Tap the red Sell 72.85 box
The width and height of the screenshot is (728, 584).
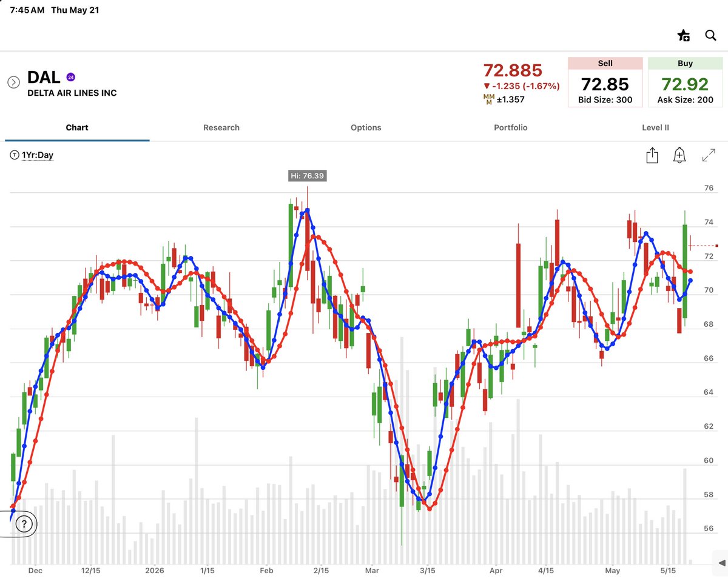(x=605, y=82)
